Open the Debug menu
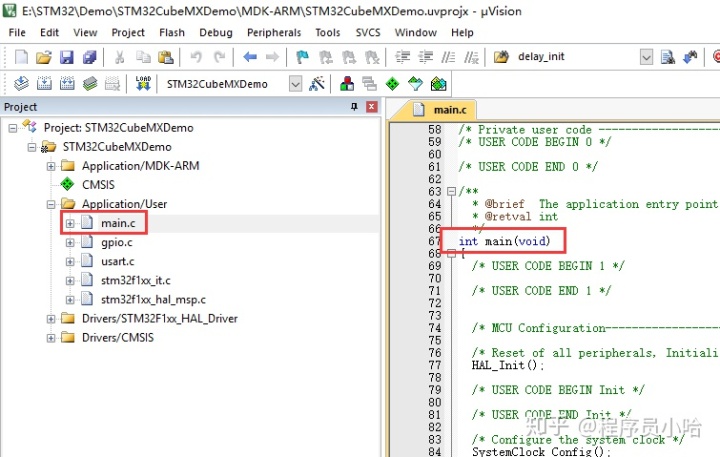The width and height of the screenshot is (720, 457). (x=216, y=33)
